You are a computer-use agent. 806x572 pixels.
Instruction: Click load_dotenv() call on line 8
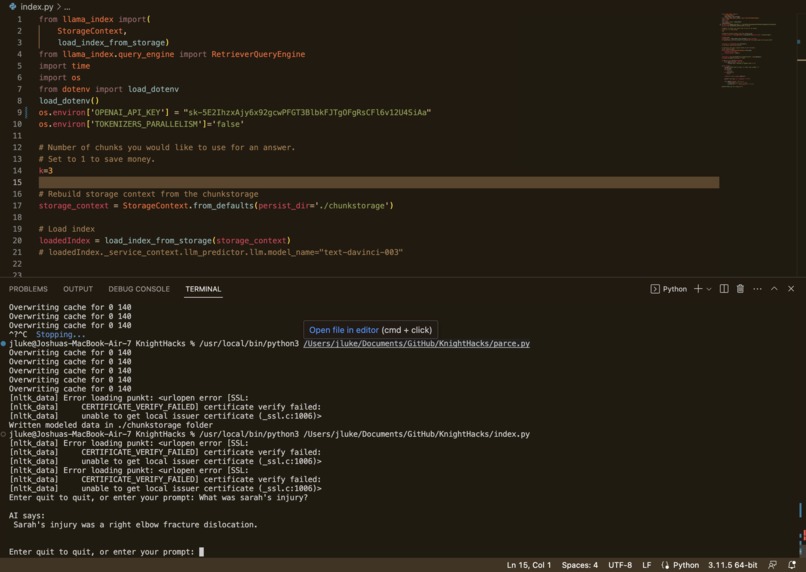tap(69, 101)
